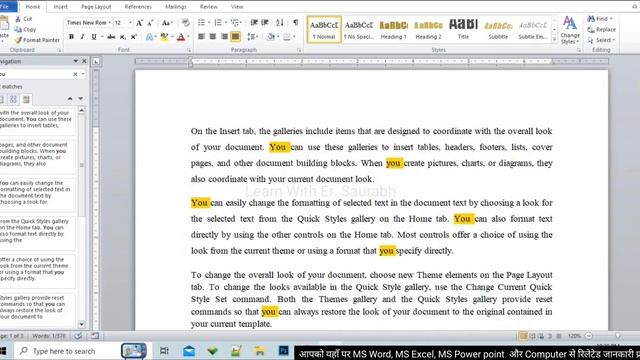Viewport: 640px width, 360px height.
Task: Toggle Underline formatting
Action: click(x=94, y=37)
